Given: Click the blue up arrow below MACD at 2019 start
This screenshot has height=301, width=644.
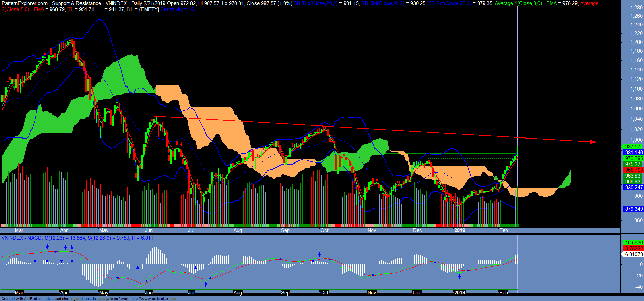Looking at the screenshot, I should (459, 276).
